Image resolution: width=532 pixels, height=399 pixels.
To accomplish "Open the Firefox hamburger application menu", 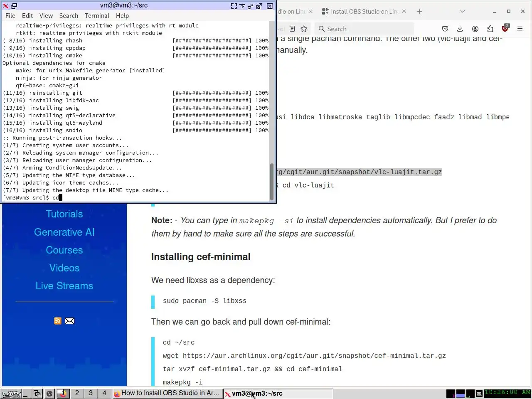I will tap(520, 29).
